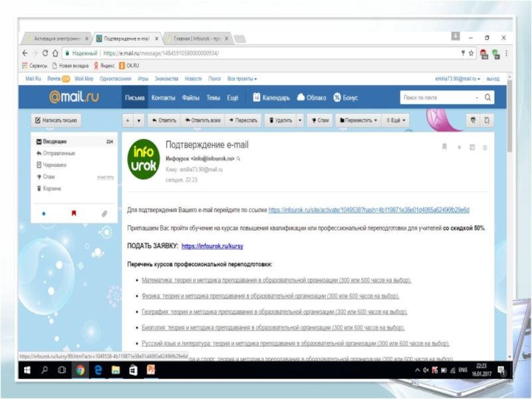Open the Входящие folder
Viewport: 532px width, 399px height.
[74, 142]
